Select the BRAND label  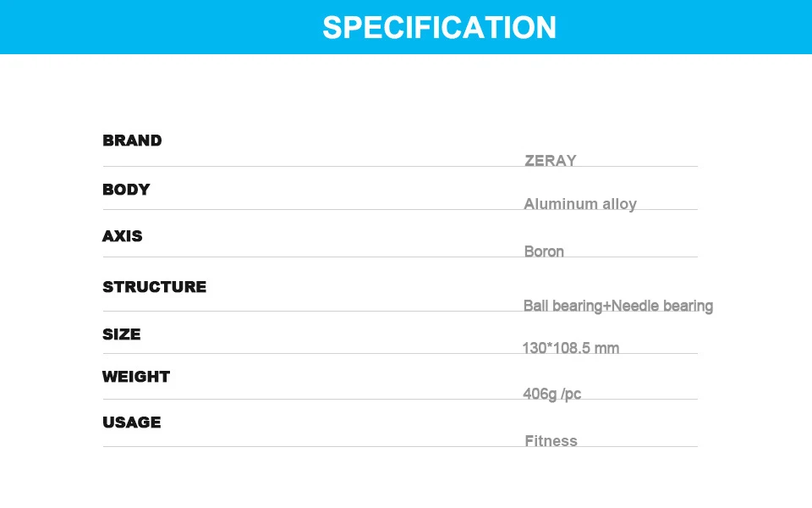132,141
